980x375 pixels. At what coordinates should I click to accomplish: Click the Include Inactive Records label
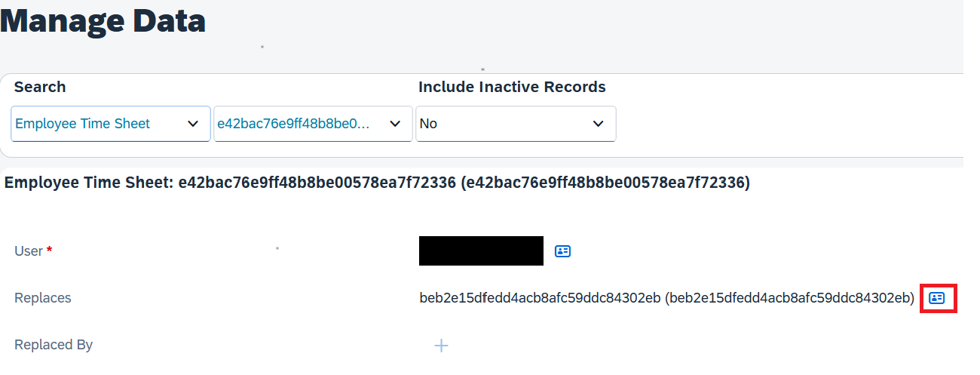pyautogui.click(x=512, y=87)
